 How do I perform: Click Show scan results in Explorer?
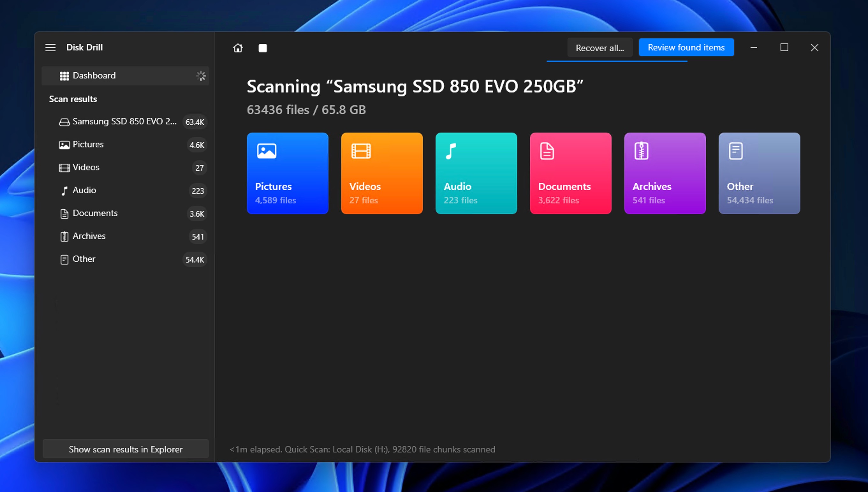pos(125,449)
